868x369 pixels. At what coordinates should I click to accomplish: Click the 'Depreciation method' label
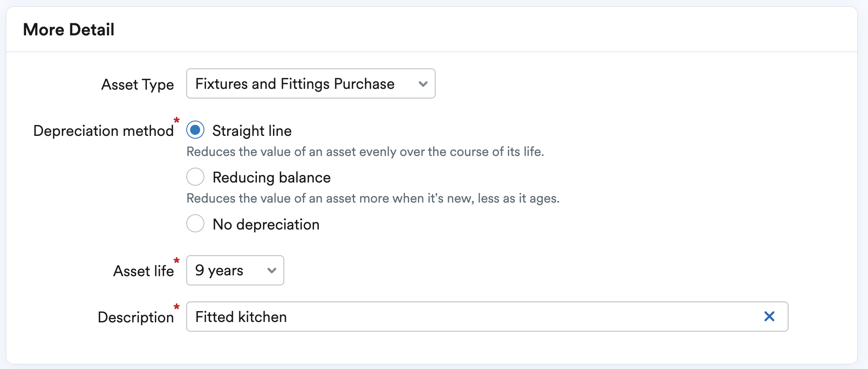click(x=104, y=131)
